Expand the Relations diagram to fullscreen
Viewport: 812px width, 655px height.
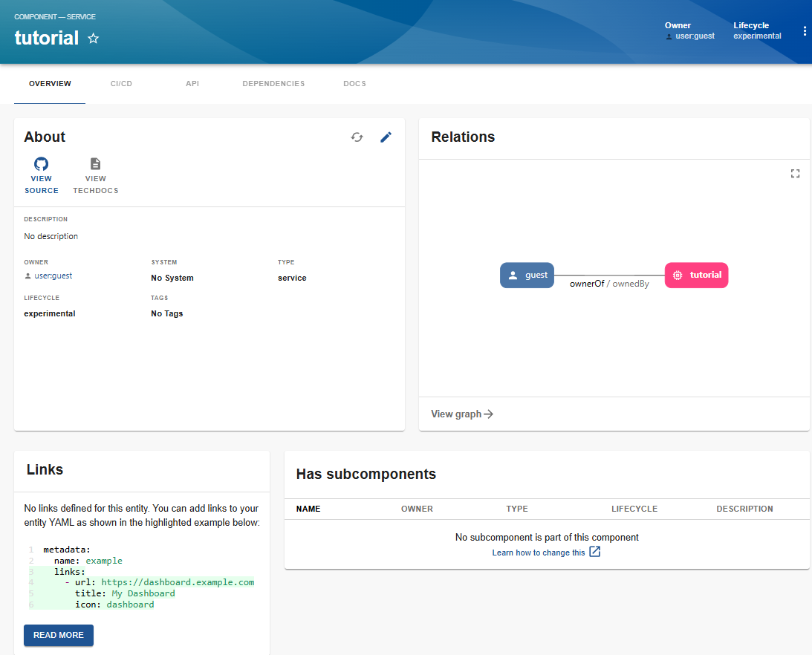(x=795, y=173)
